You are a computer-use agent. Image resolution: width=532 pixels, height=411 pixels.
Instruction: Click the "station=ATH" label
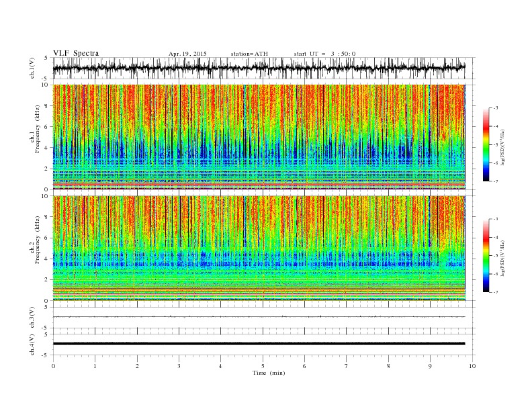point(249,54)
